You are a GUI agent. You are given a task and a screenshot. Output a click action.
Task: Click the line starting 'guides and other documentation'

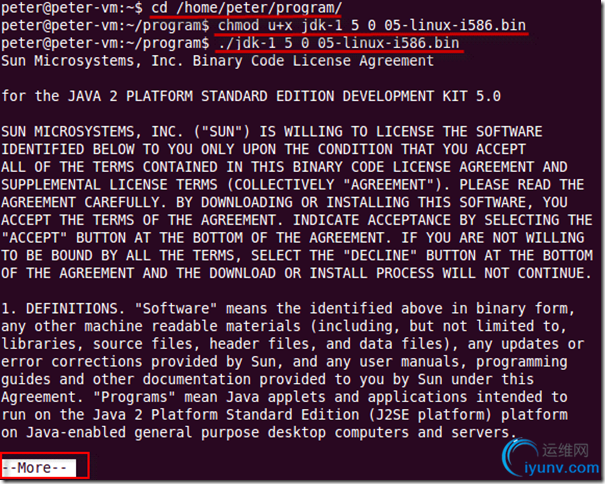point(268,379)
